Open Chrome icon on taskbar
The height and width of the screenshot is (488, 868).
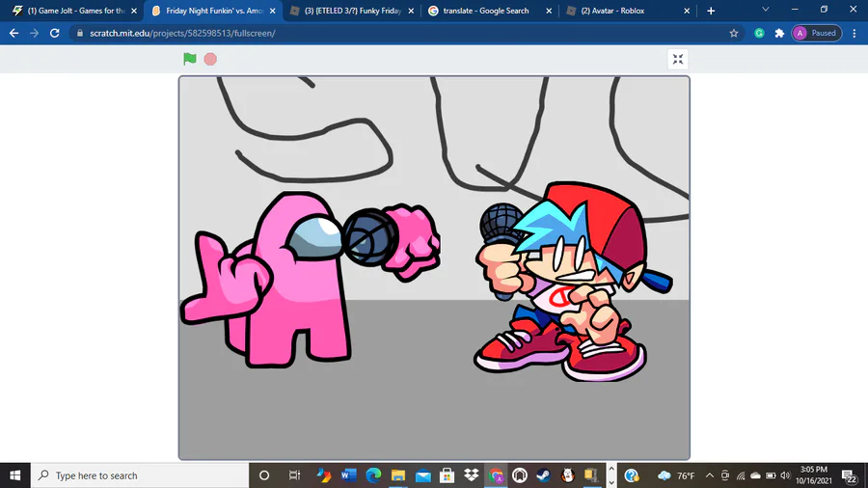point(496,475)
